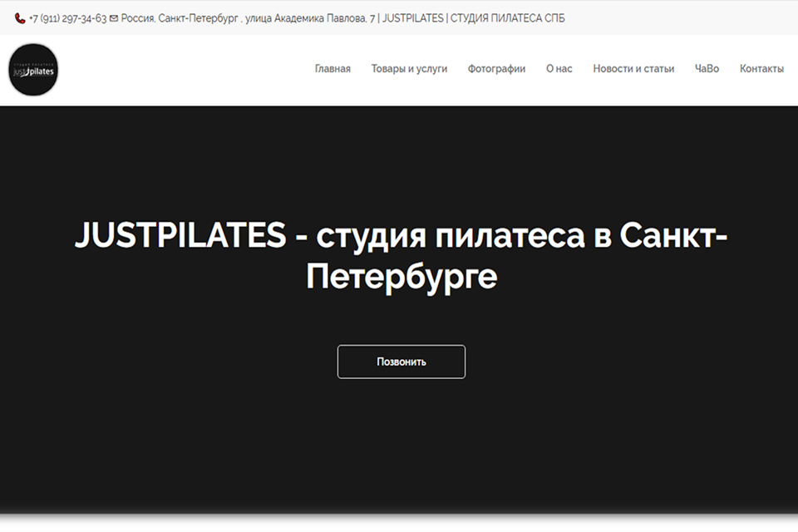
Task: Go to the Фотографии page
Action: click(497, 69)
